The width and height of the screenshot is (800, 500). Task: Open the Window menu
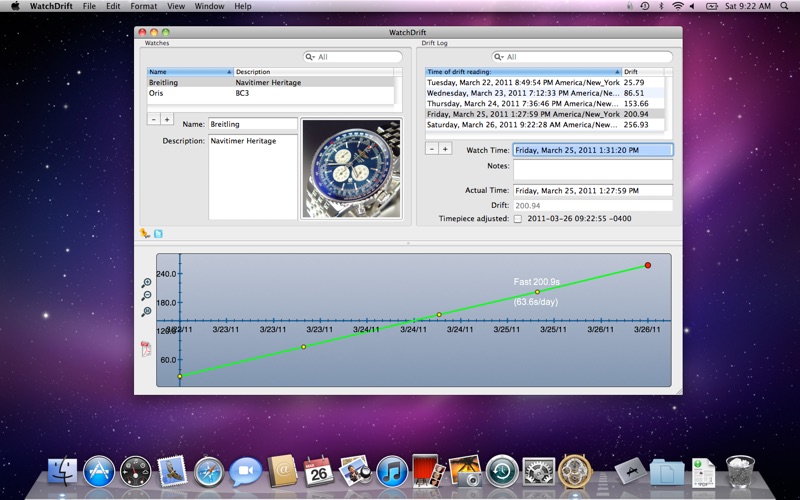click(x=209, y=6)
